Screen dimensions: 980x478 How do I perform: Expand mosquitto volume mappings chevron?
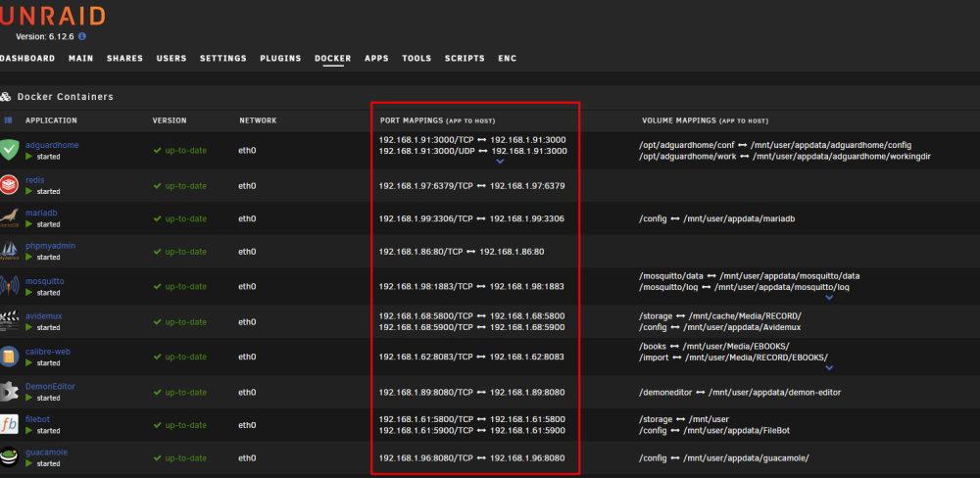(x=829, y=298)
